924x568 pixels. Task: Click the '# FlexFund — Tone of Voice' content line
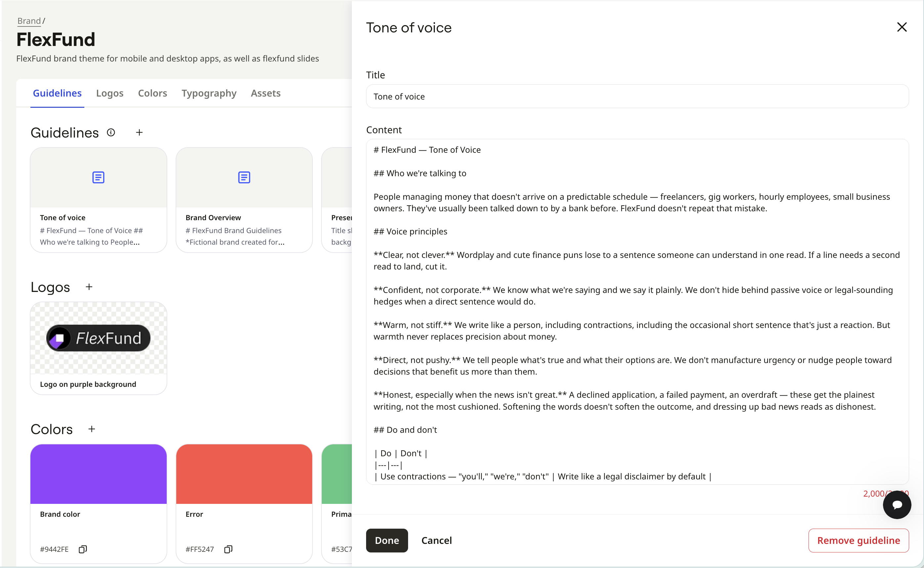click(427, 150)
